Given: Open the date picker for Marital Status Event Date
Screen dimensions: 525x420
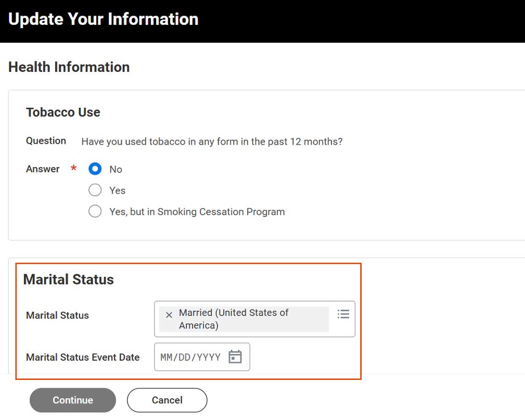Looking at the screenshot, I should coord(235,357).
